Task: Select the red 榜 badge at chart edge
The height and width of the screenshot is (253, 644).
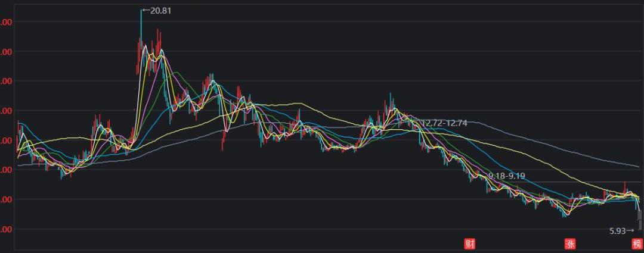Action: click(x=638, y=244)
